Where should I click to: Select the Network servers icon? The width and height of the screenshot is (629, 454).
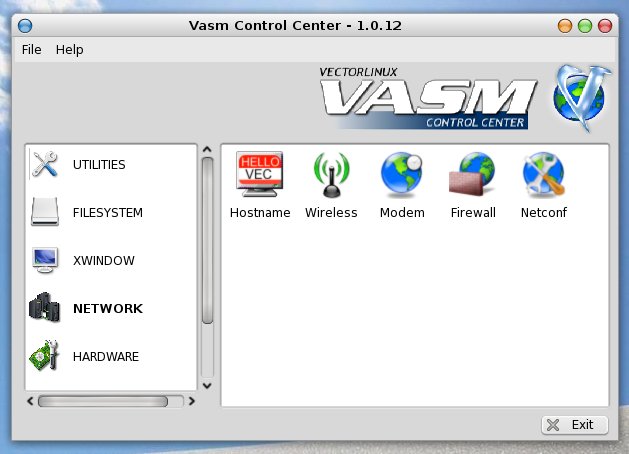[45, 308]
